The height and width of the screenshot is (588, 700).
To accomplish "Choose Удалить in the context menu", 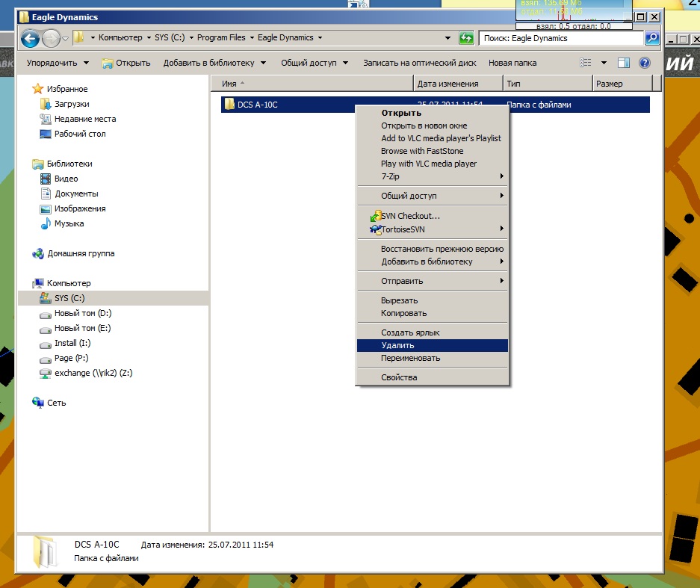I will tap(433, 346).
